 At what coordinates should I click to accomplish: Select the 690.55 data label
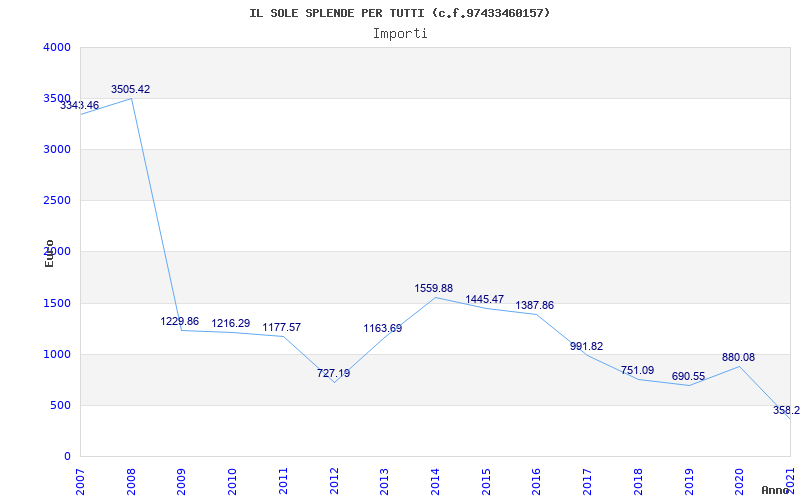pos(688,377)
